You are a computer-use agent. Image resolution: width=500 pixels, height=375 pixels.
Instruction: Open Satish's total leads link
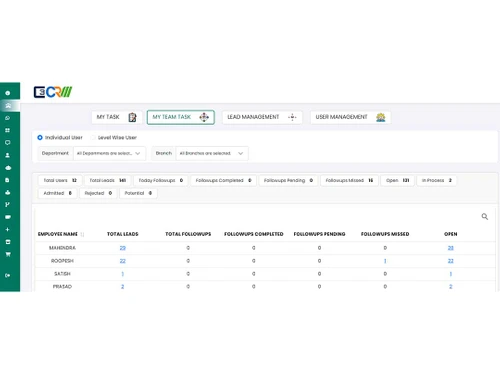click(123, 274)
